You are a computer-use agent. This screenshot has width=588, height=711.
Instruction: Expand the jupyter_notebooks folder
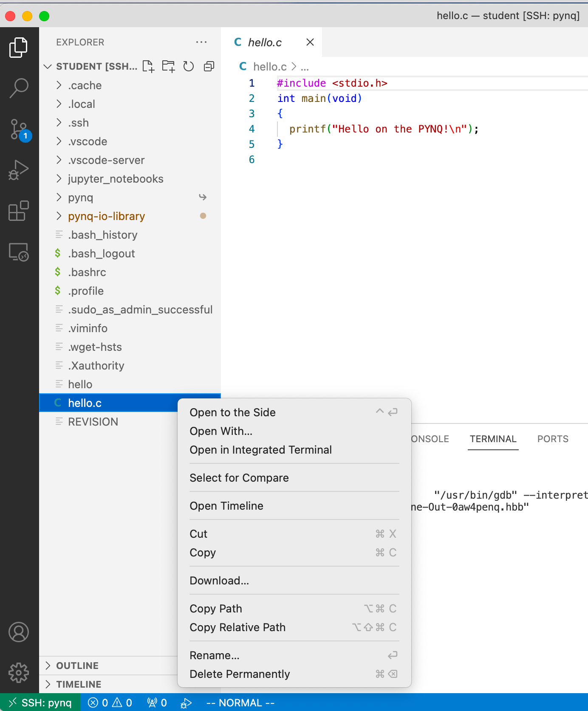tap(130, 179)
